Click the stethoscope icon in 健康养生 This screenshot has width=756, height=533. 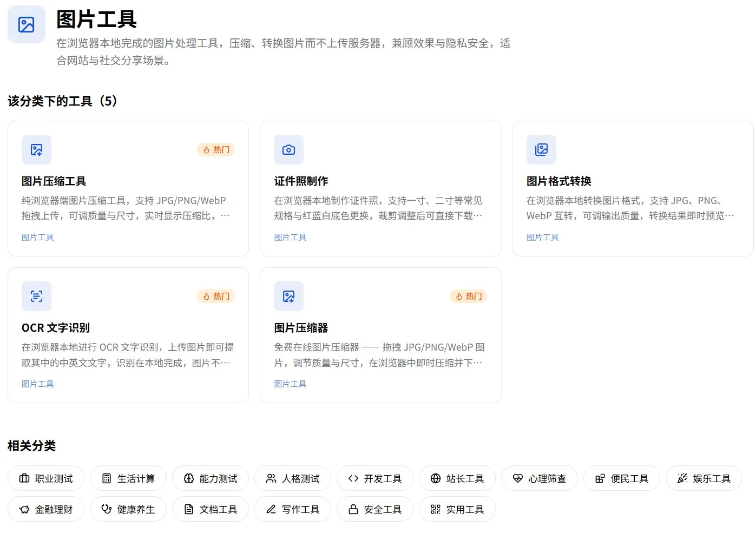107,509
